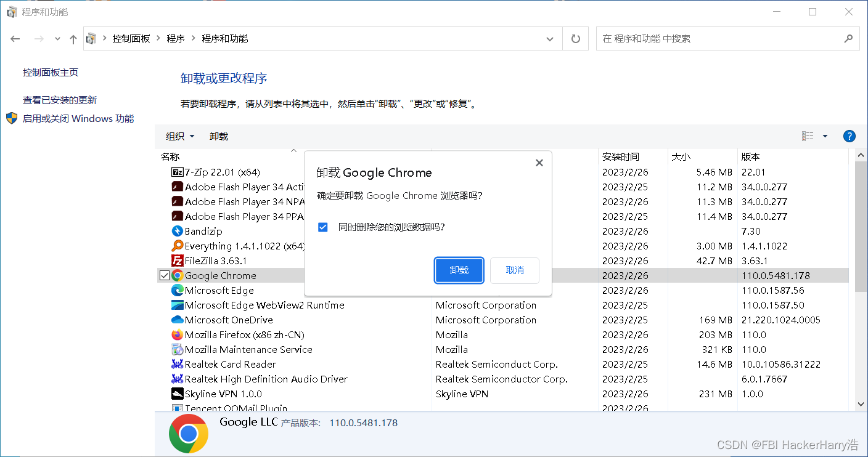Click 程序 in the breadcrumb path

coord(176,38)
